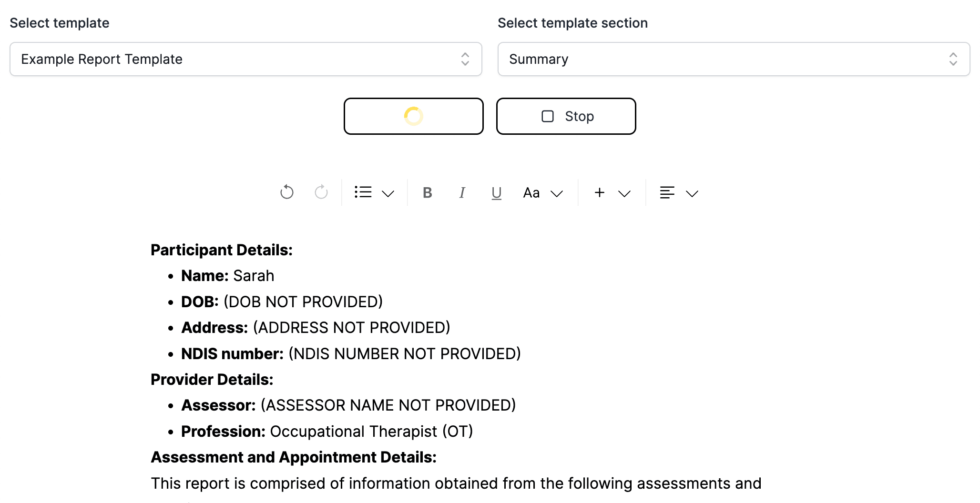This screenshot has height=503, width=980.
Task: Click the text alignment icon
Action: [x=667, y=192]
